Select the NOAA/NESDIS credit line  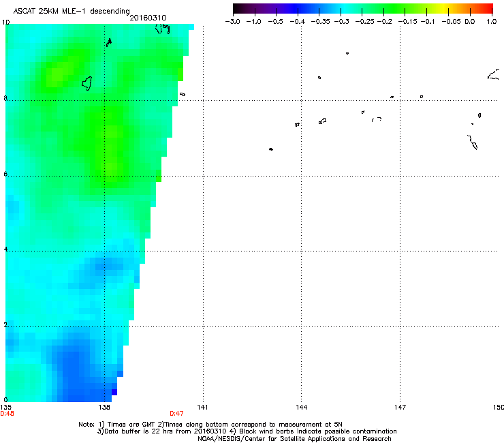click(x=294, y=439)
